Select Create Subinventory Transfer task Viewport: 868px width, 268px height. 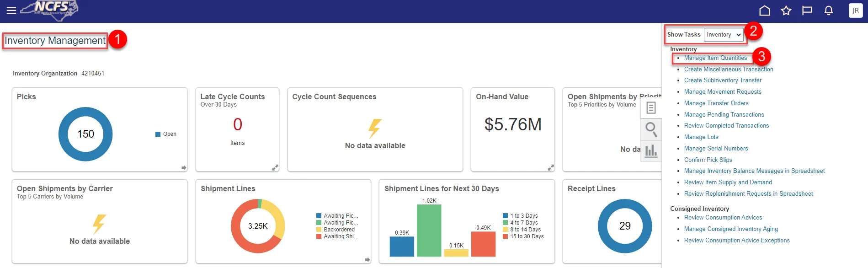pos(723,80)
